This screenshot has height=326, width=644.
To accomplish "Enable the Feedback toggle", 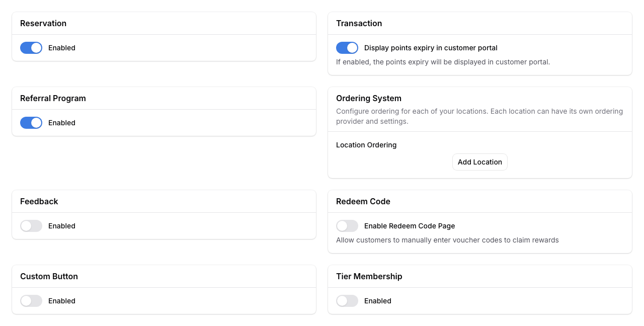I will click(31, 226).
